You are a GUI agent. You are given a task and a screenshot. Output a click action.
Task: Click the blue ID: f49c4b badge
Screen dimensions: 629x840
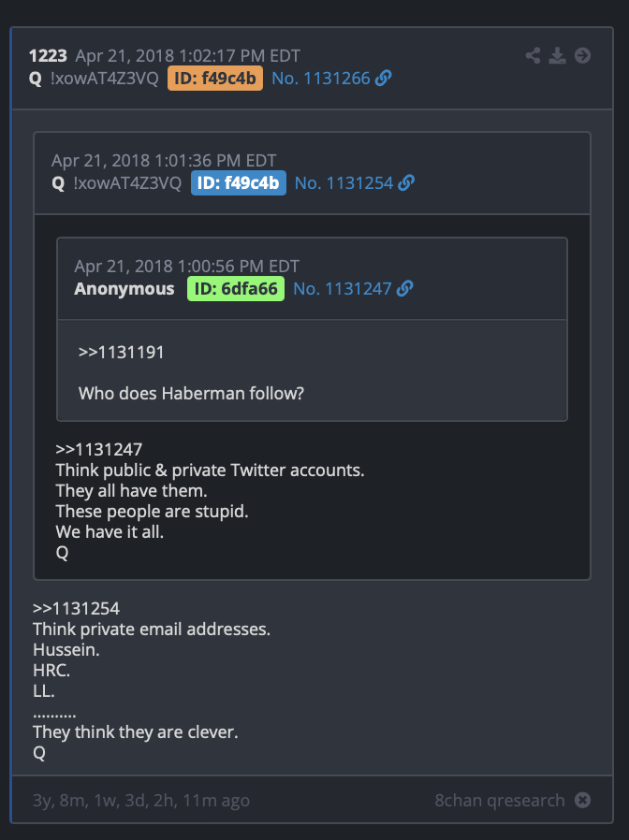point(238,183)
